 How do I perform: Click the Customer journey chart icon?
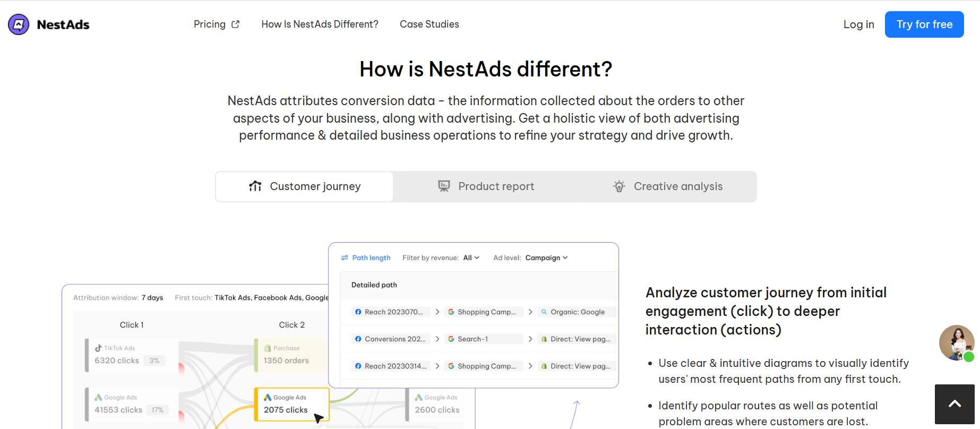pyautogui.click(x=255, y=186)
